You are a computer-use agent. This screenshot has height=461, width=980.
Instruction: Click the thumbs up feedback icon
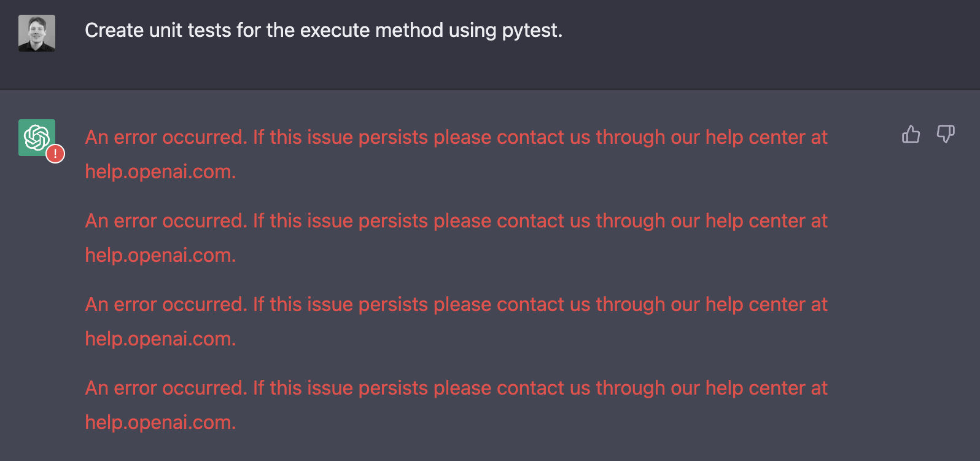[x=911, y=134]
